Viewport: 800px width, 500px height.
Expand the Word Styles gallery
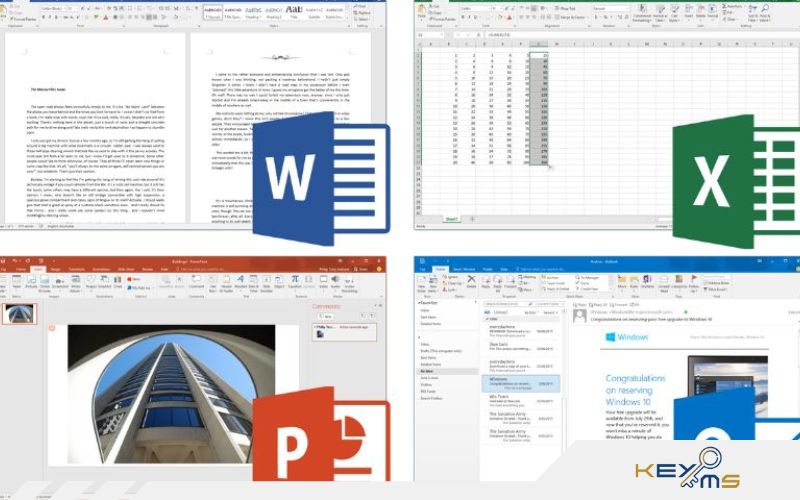349,18
